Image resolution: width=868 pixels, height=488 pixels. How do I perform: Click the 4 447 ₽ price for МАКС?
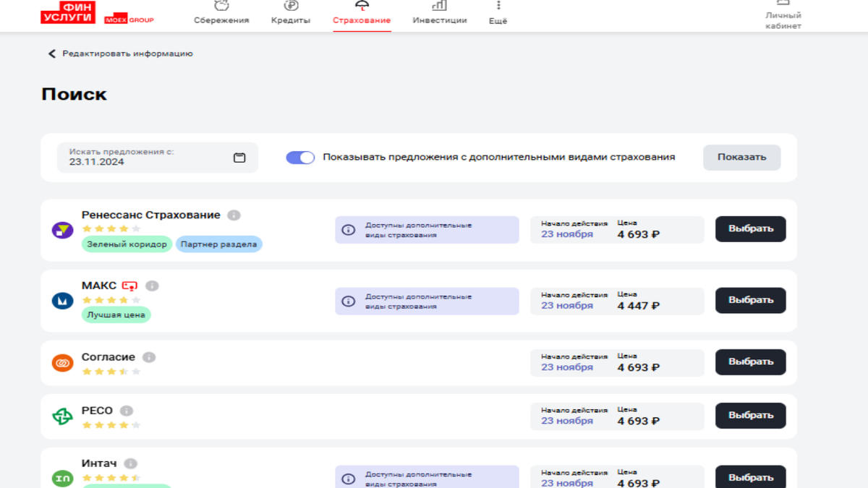(x=639, y=306)
